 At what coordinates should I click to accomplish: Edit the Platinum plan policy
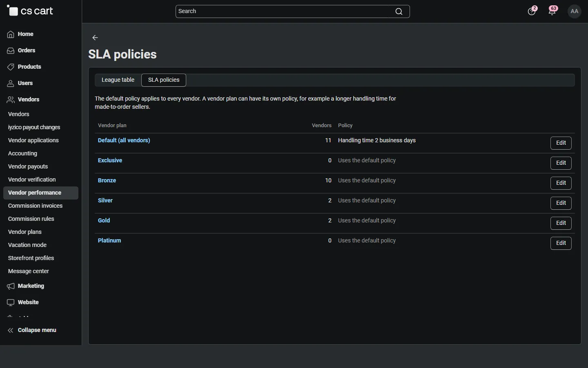click(x=561, y=243)
